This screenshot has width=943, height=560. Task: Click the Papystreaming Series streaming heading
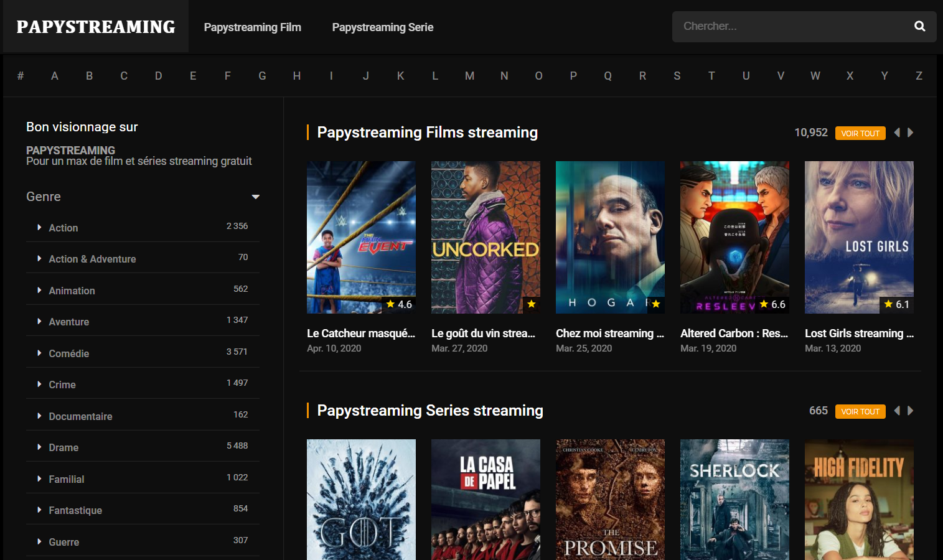(x=430, y=411)
